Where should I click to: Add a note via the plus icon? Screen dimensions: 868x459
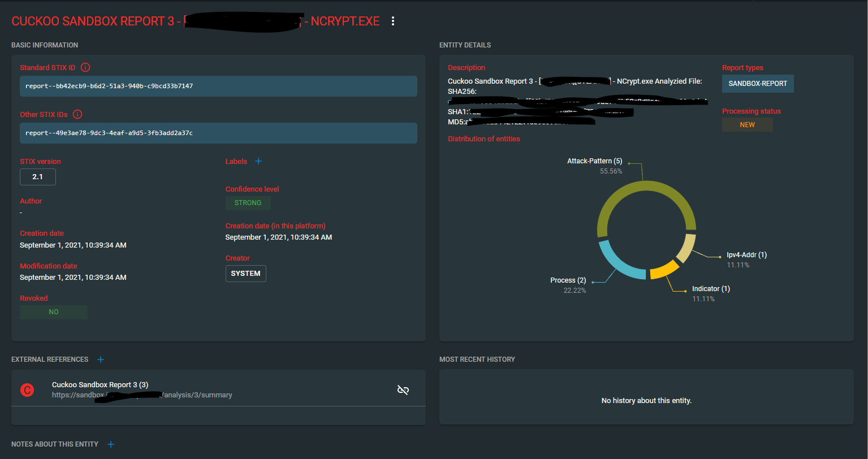[111, 444]
